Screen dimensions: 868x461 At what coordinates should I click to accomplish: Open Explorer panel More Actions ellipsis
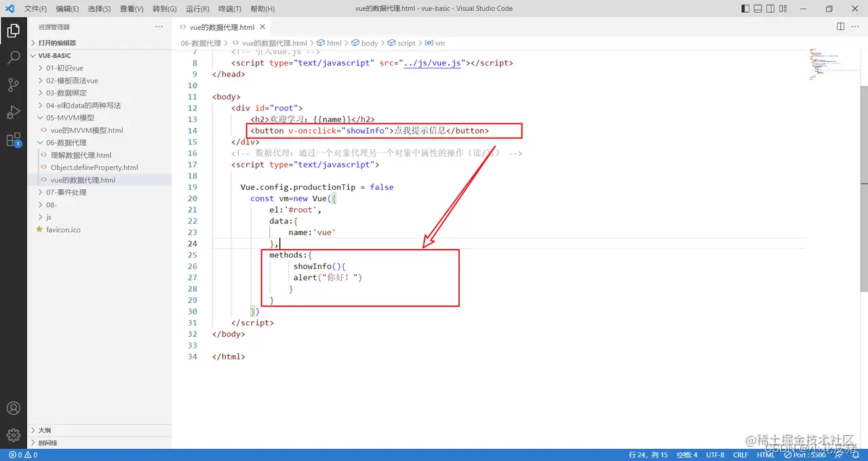point(159,26)
